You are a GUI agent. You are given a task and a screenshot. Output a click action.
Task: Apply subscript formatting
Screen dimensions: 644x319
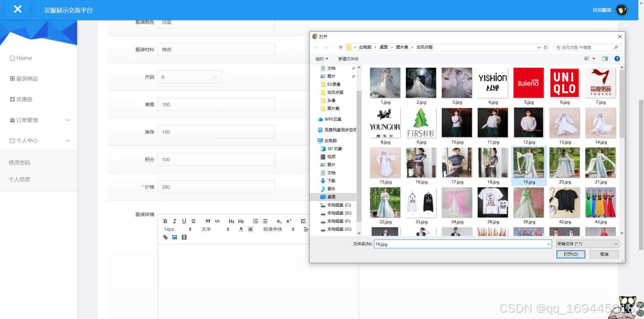click(279, 221)
